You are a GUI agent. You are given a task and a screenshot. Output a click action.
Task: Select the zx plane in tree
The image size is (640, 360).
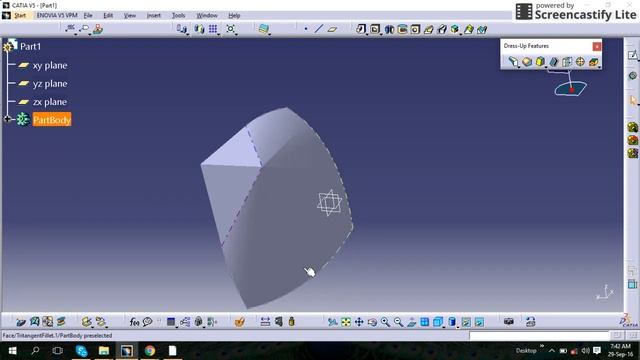click(x=50, y=102)
